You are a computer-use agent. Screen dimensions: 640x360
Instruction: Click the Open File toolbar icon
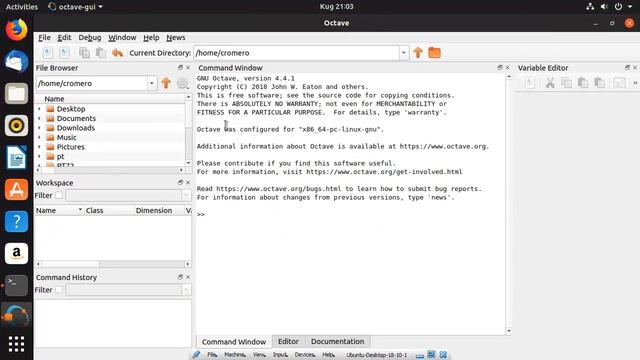click(64, 53)
